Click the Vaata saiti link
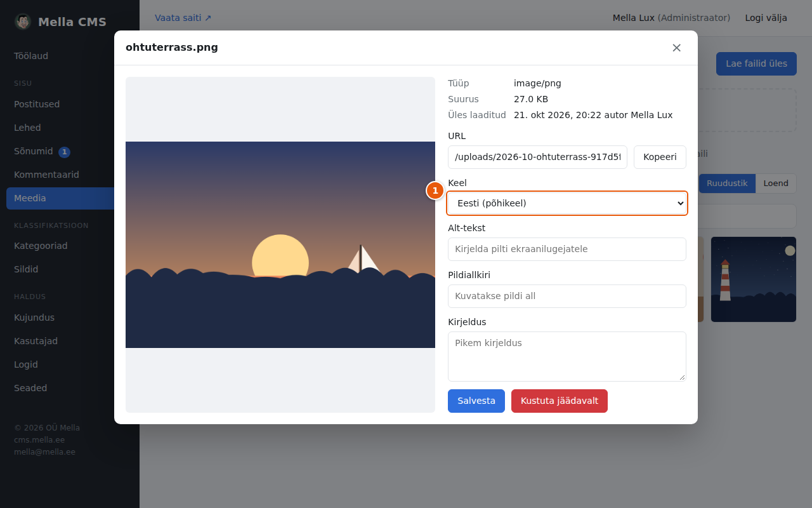 (183, 18)
